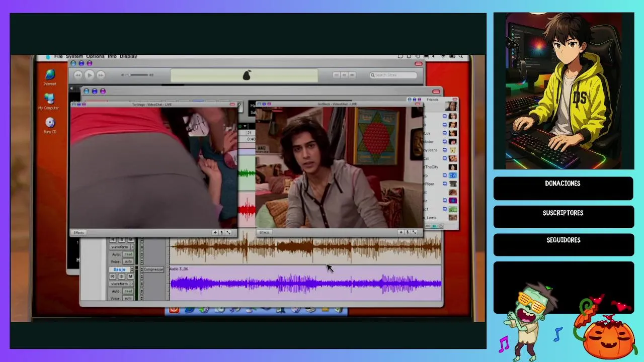The width and height of the screenshot is (644, 362).
Task: Click the brown waveform clip on the upper track
Action: click(x=305, y=248)
